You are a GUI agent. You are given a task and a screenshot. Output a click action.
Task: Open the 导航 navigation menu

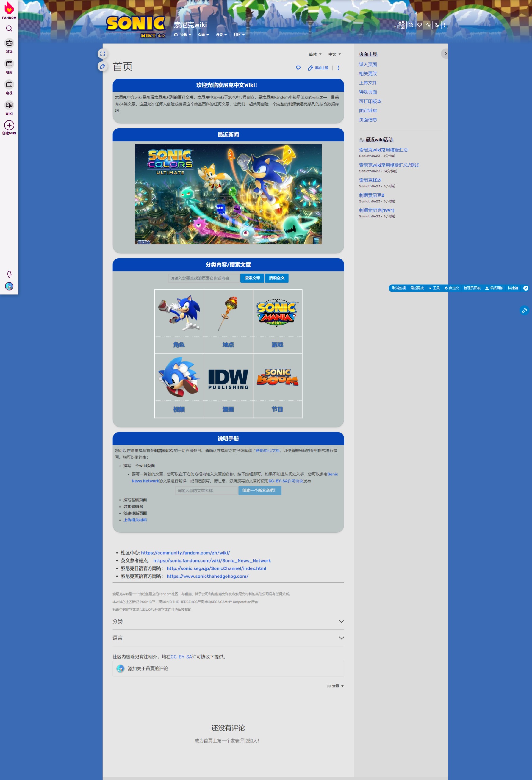click(x=183, y=35)
